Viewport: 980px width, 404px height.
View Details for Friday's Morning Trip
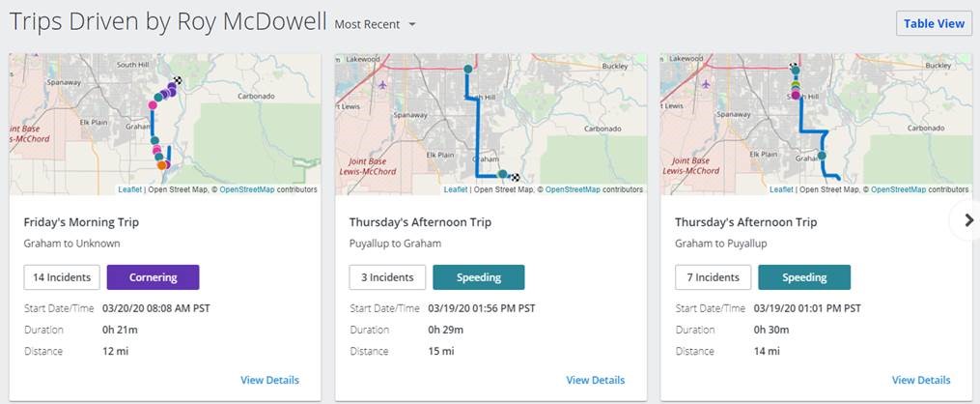click(270, 380)
